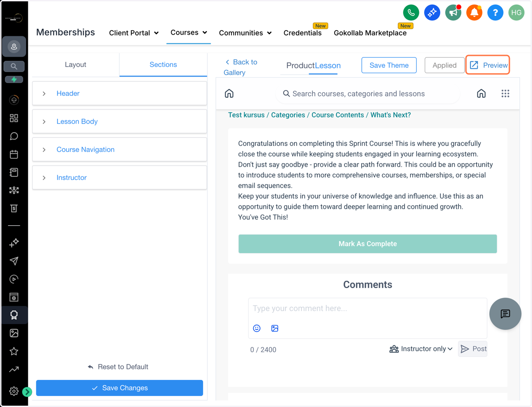Open the nine-dot apps grid icon
Screen dimensions: 532x407
click(x=505, y=94)
